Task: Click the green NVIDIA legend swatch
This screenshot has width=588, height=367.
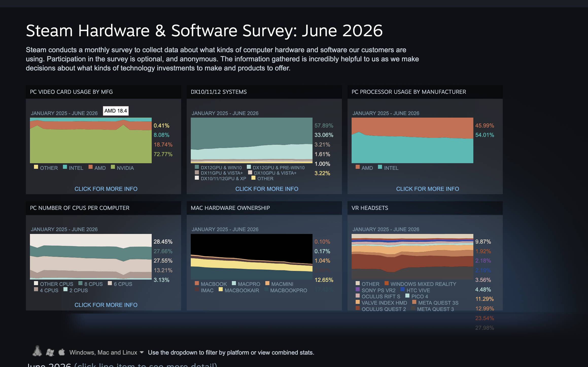Action: tap(113, 167)
